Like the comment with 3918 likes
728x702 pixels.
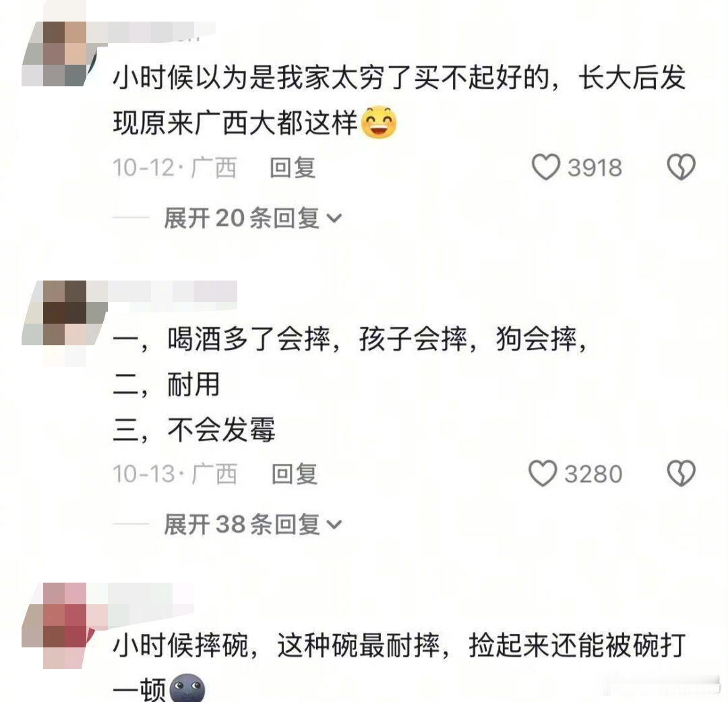coord(545,167)
